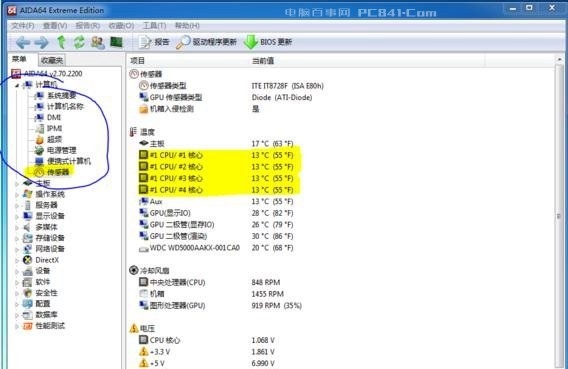Screen dimensions: 568x369
Task: Expand the 存储设备 tree node
Action: pos(17,238)
